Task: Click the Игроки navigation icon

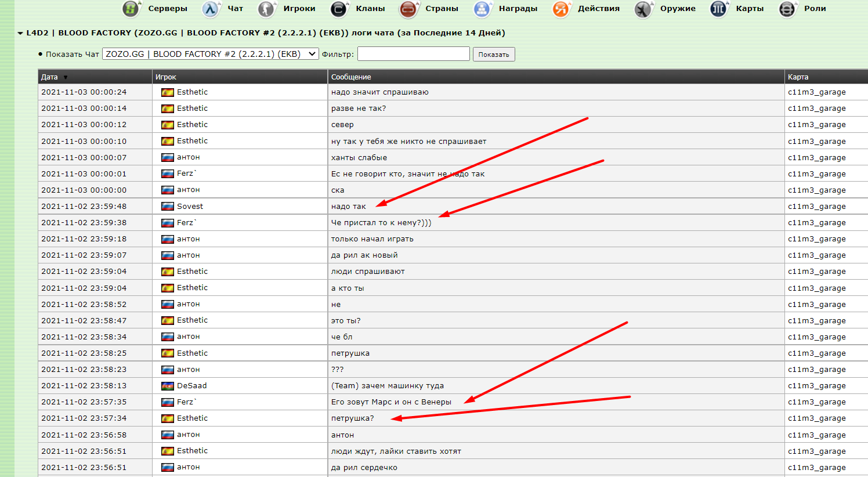Action: 267,9
